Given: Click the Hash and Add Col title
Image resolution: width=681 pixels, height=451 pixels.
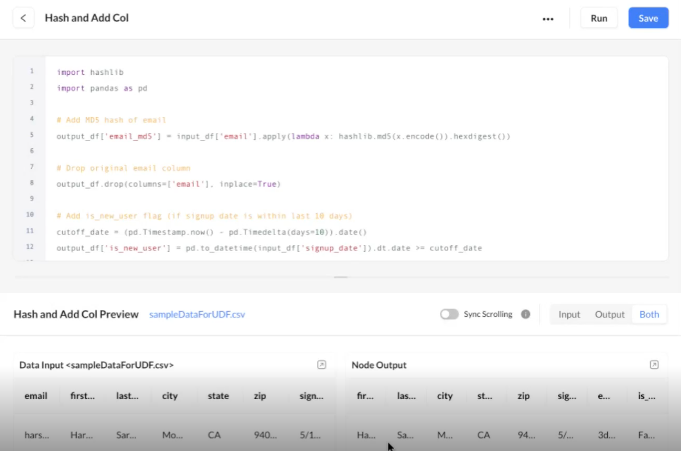Looking at the screenshot, I should pyautogui.click(x=87, y=18).
